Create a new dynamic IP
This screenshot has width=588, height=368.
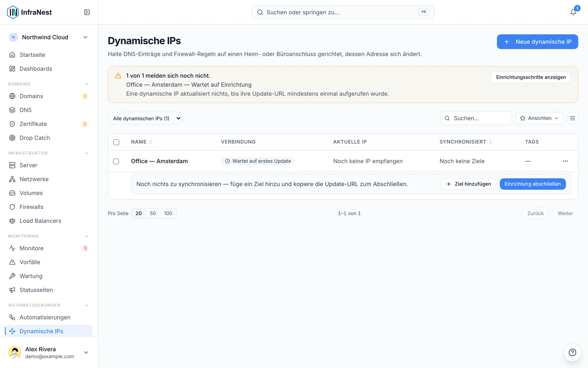(x=537, y=42)
